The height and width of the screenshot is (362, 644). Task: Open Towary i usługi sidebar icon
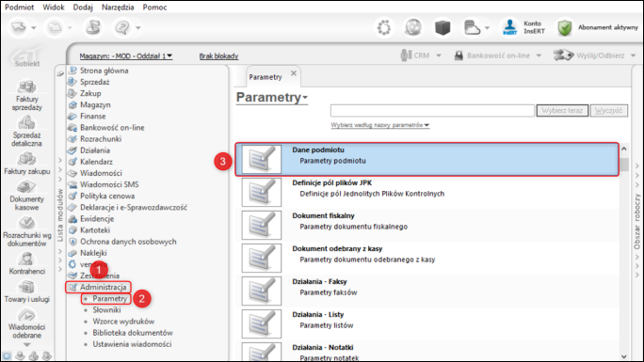(x=26, y=287)
